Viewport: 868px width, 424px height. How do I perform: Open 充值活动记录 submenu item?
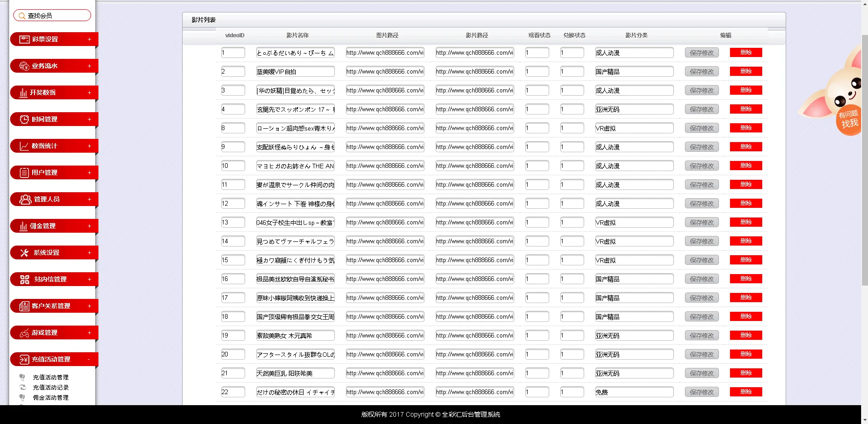click(51, 388)
